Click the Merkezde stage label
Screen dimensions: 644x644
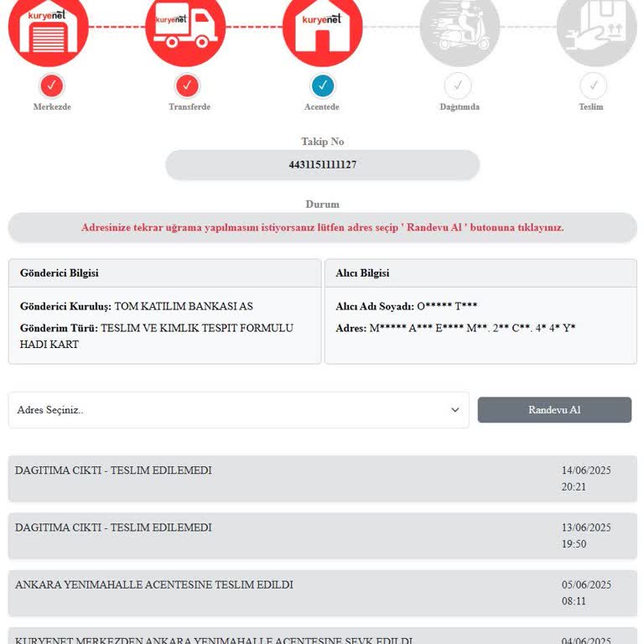[x=52, y=106]
